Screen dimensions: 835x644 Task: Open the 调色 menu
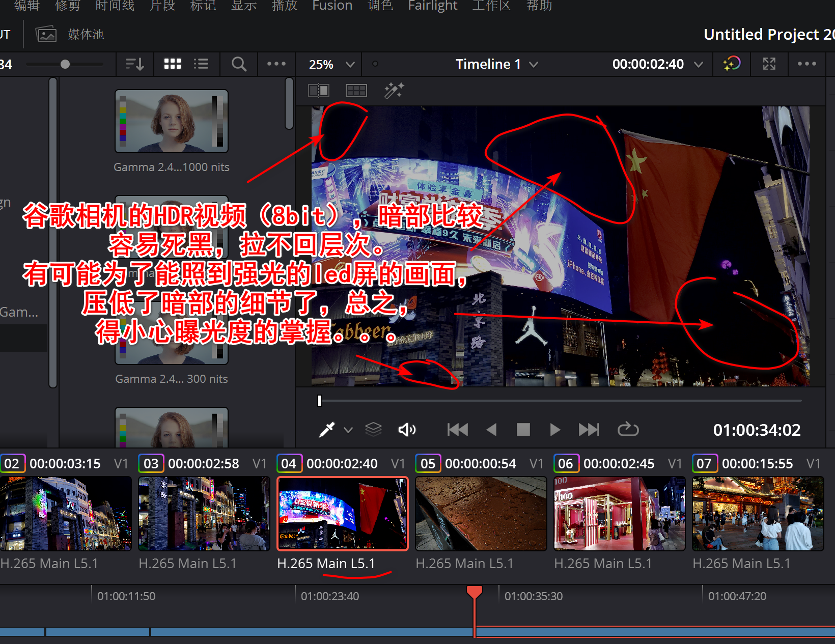[x=380, y=6]
